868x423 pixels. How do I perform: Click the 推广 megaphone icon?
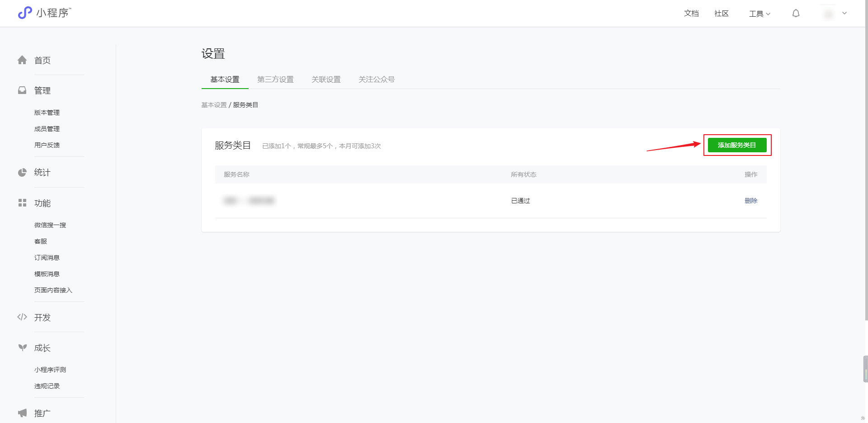22,413
